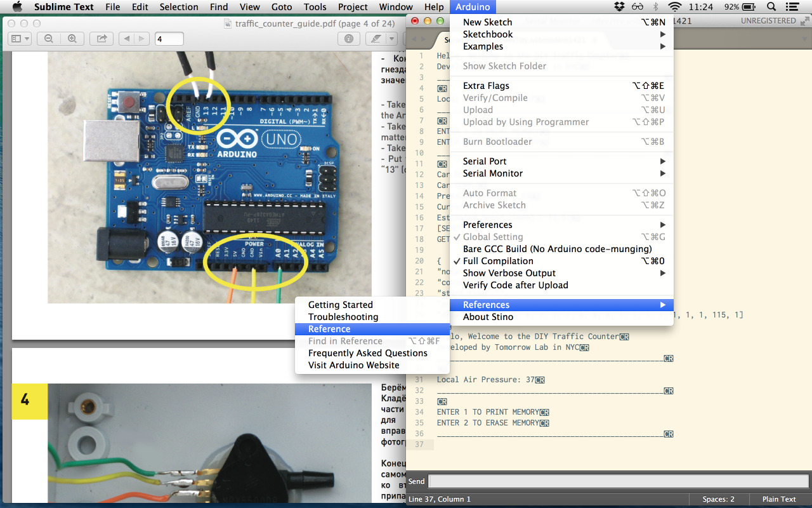Expand the Sketchbook submenu
Image resolution: width=812 pixels, height=508 pixels.
[x=487, y=34]
